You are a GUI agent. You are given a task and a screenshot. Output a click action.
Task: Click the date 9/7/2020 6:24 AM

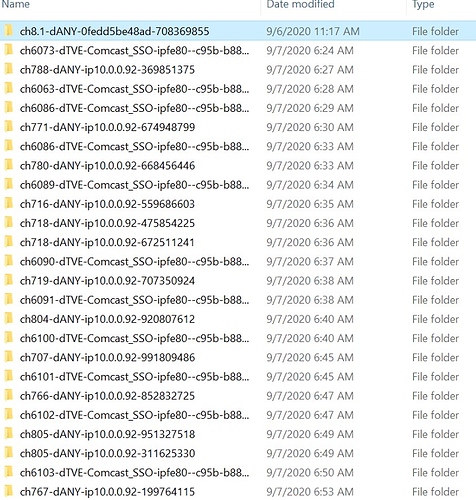[x=310, y=50]
